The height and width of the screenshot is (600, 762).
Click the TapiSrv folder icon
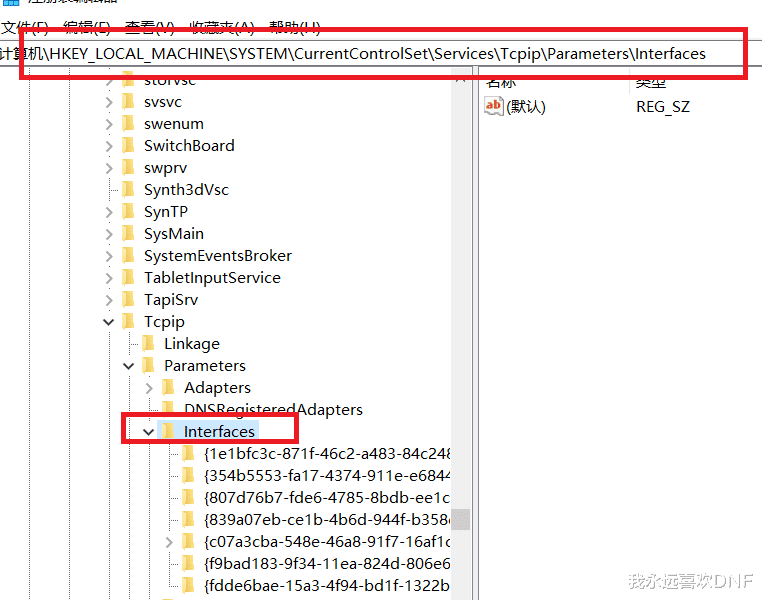(x=129, y=299)
